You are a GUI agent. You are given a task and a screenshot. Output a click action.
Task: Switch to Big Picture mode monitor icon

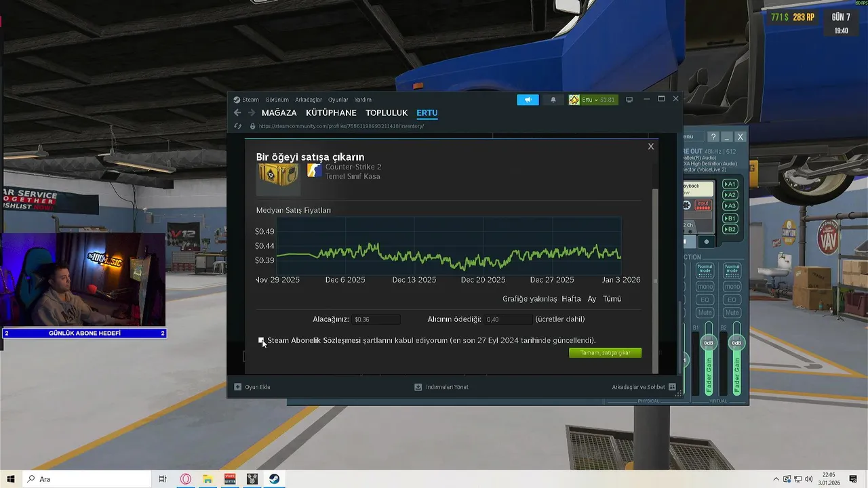pyautogui.click(x=629, y=100)
